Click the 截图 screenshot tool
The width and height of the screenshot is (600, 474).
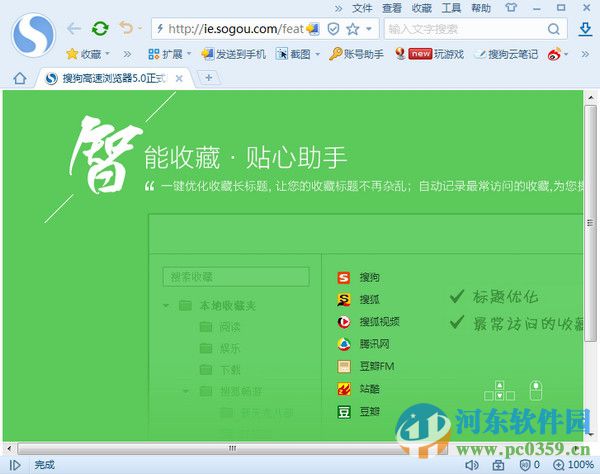click(293, 54)
